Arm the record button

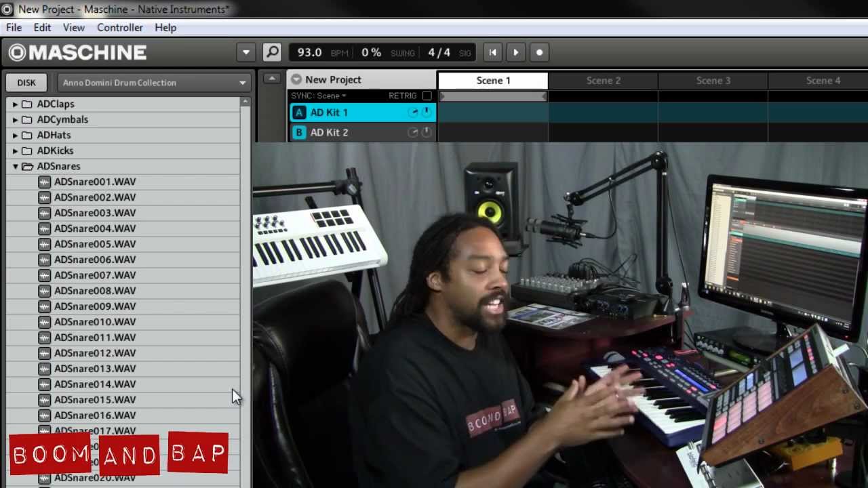(x=539, y=52)
